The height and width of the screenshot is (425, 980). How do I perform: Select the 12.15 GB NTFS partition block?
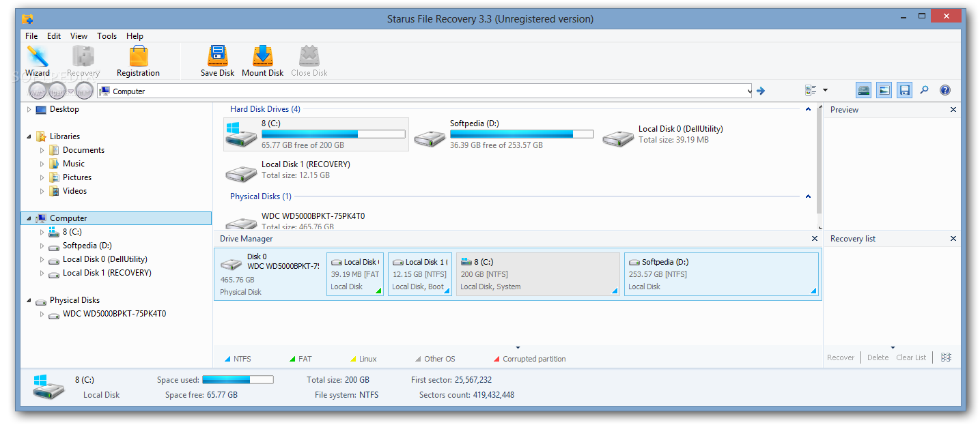[419, 274]
